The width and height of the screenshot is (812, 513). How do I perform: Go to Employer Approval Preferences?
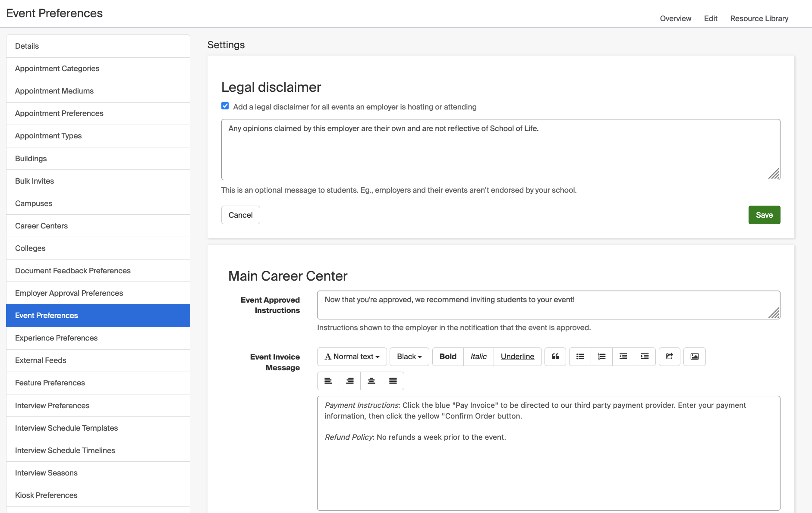pos(98,293)
